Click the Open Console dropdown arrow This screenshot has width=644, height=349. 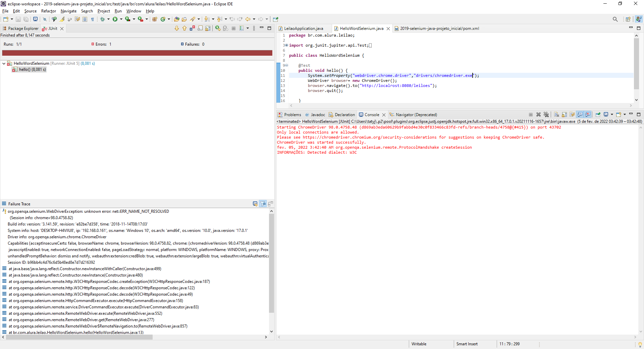625,114
